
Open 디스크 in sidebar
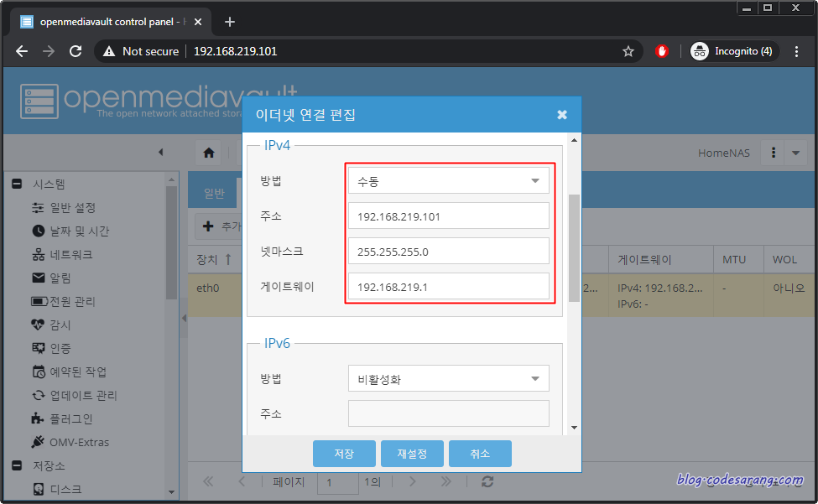pyautogui.click(x=65, y=490)
